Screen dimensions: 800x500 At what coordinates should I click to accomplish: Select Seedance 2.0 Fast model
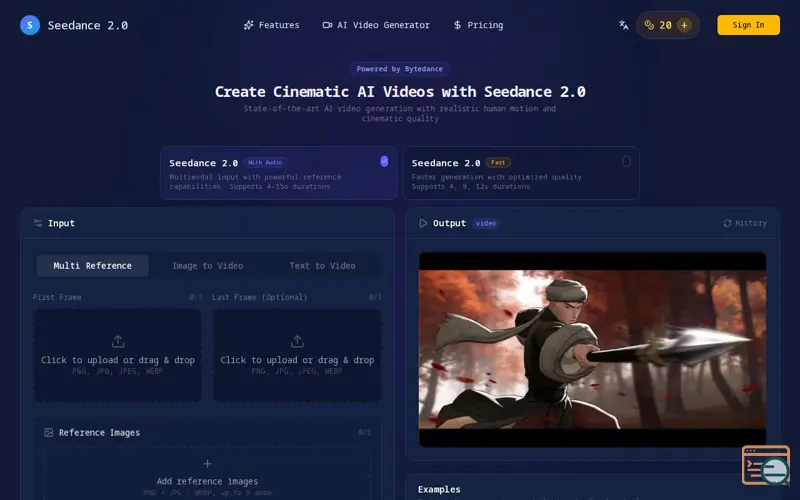(x=521, y=173)
